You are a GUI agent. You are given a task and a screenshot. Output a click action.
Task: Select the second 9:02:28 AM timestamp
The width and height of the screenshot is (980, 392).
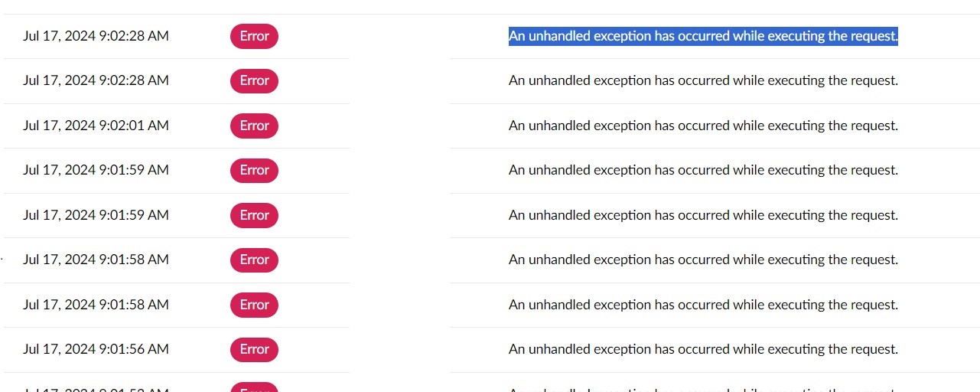[96, 80]
